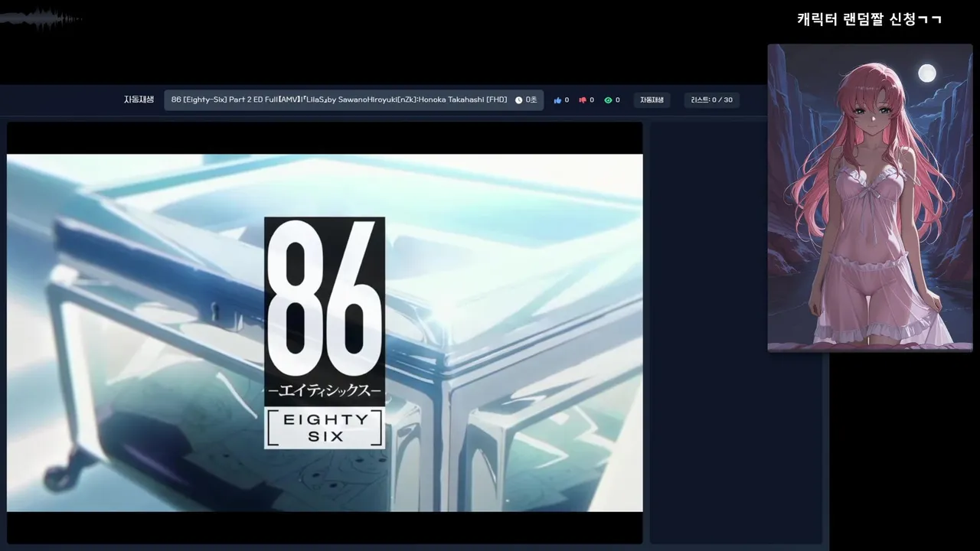Click the 0초 elapsed time text
Image resolution: width=980 pixels, height=551 pixels.
531,100
